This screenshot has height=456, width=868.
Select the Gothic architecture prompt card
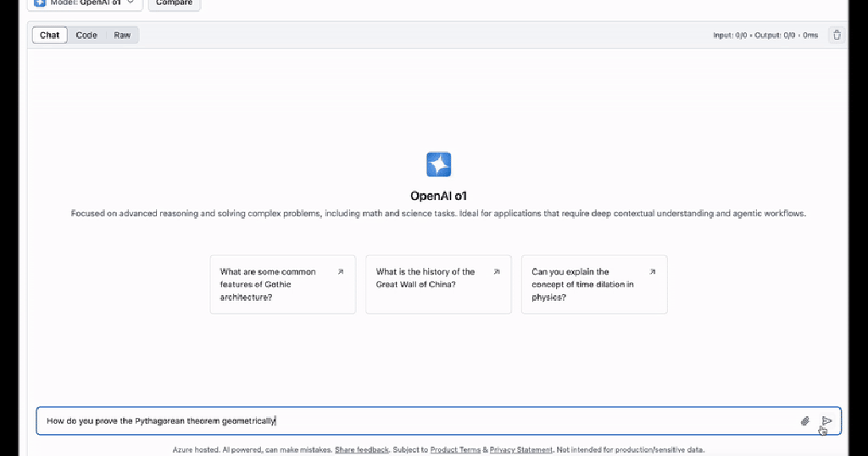(283, 285)
